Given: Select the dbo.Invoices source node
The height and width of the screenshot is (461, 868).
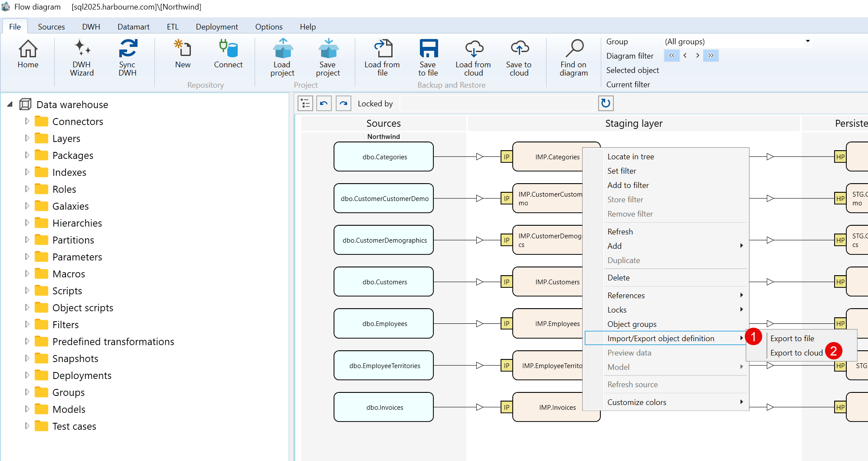Looking at the screenshot, I should 383,407.
